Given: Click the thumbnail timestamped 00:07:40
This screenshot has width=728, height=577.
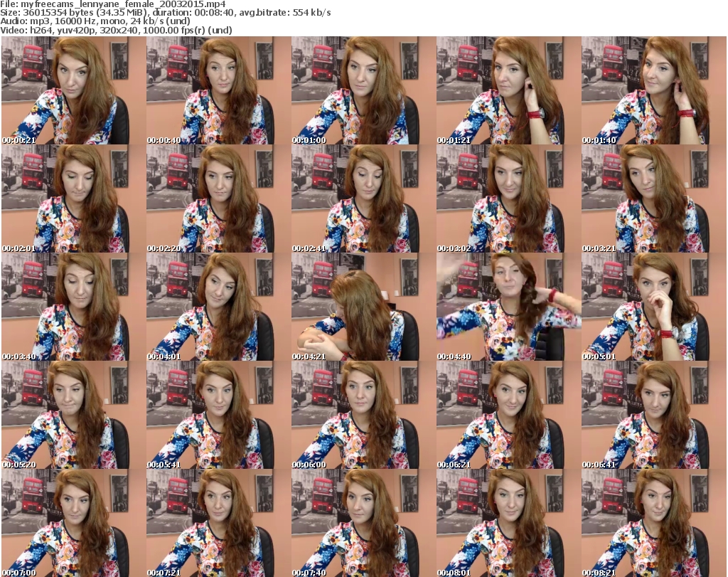Looking at the screenshot, I should 364,523.
